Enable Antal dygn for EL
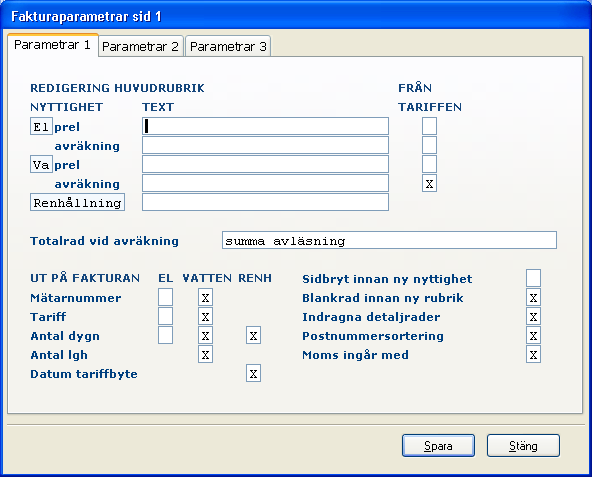This screenshot has width=592, height=477. 165,335
